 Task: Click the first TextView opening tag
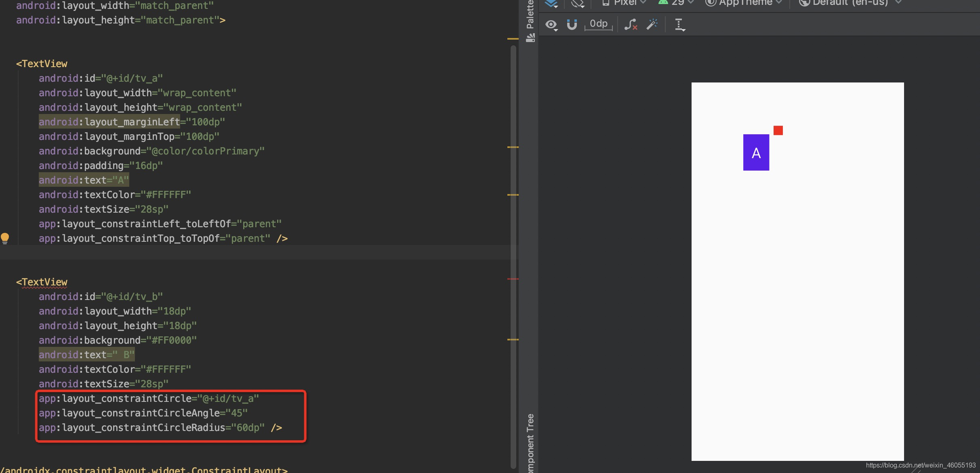point(42,63)
